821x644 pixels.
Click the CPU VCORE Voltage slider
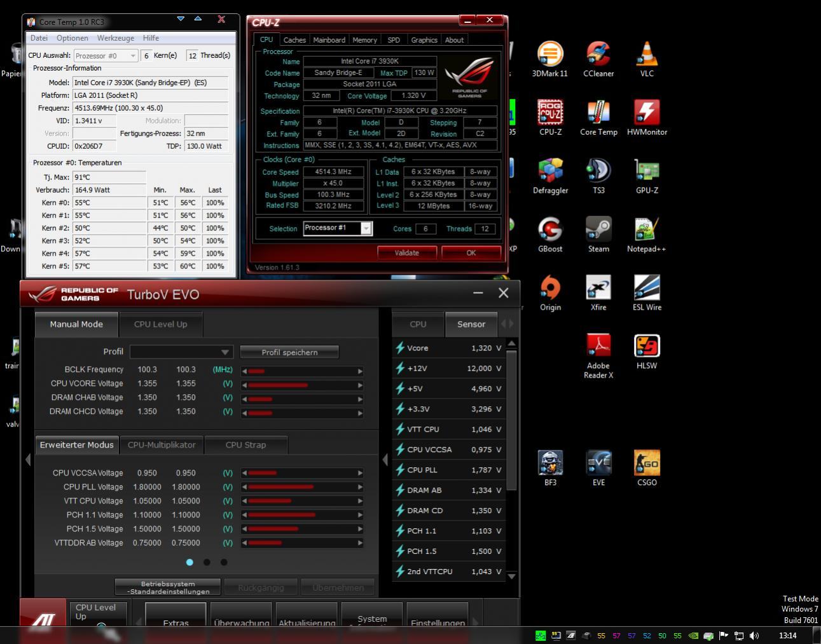(302, 385)
